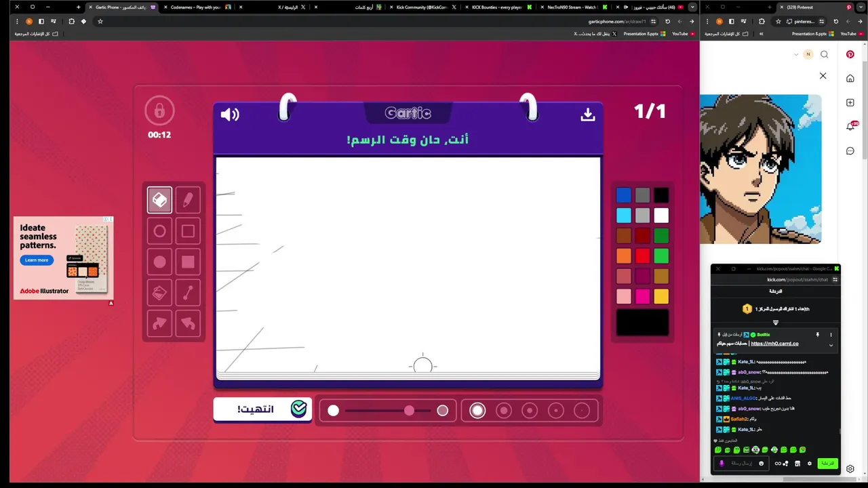This screenshot has height=488, width=868.
Task: Choose the hollow square shape tool
Action: click(x=189, y=231)
